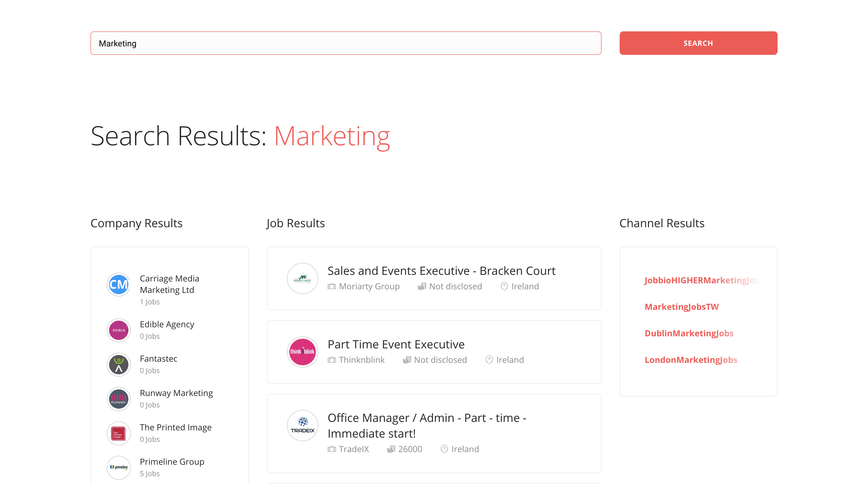Click the thinknblink pink logo
868x484 pixels.
302,352
